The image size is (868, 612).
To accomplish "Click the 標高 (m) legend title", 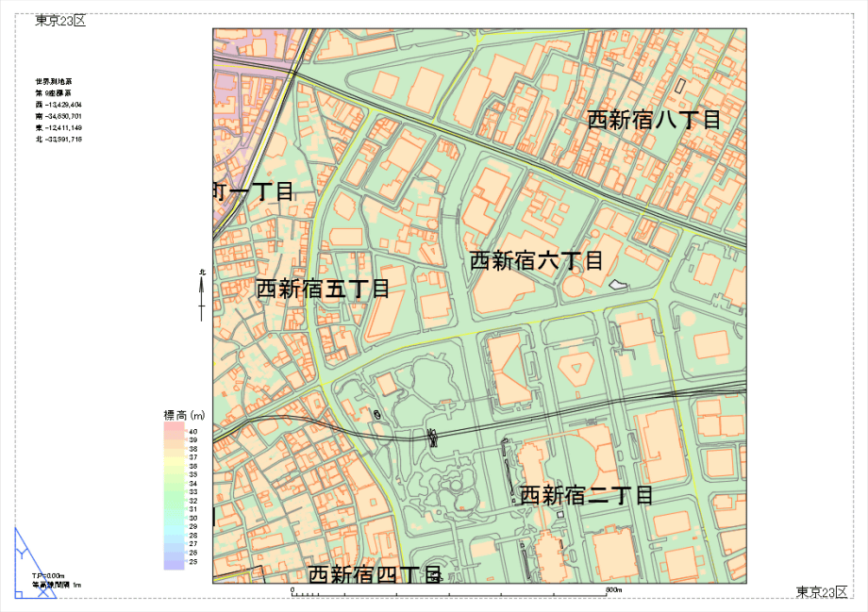I will [x=185, y=415].
